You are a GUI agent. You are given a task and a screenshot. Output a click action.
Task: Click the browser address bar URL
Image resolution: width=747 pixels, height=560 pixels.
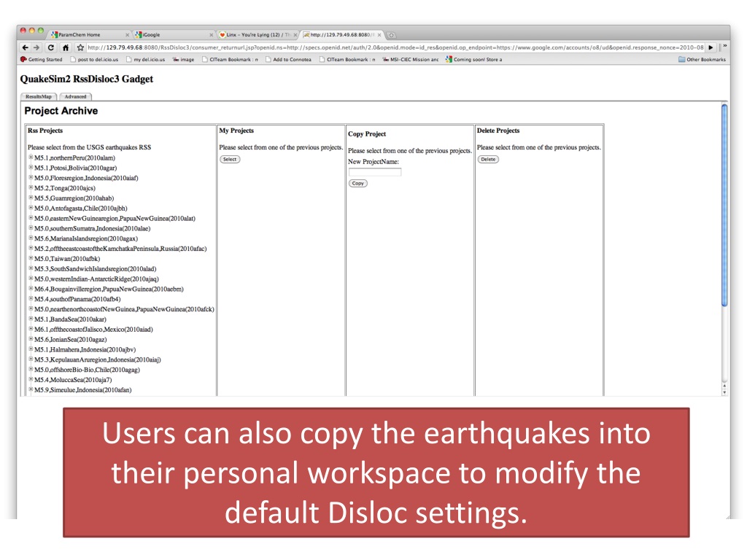click(x=395, y=47)
